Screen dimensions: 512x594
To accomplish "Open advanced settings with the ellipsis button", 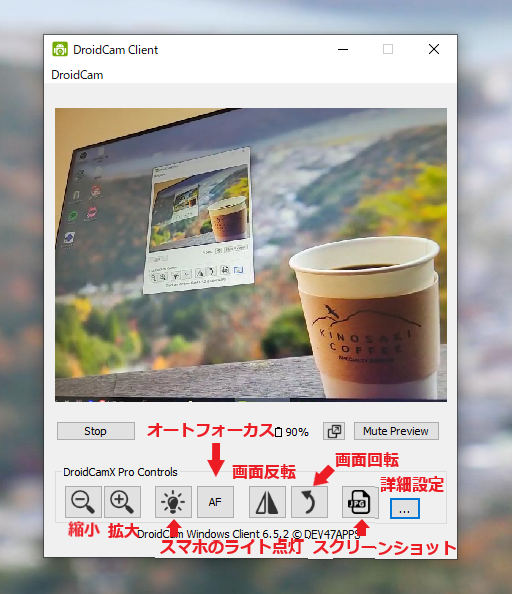I will (404, 508).
